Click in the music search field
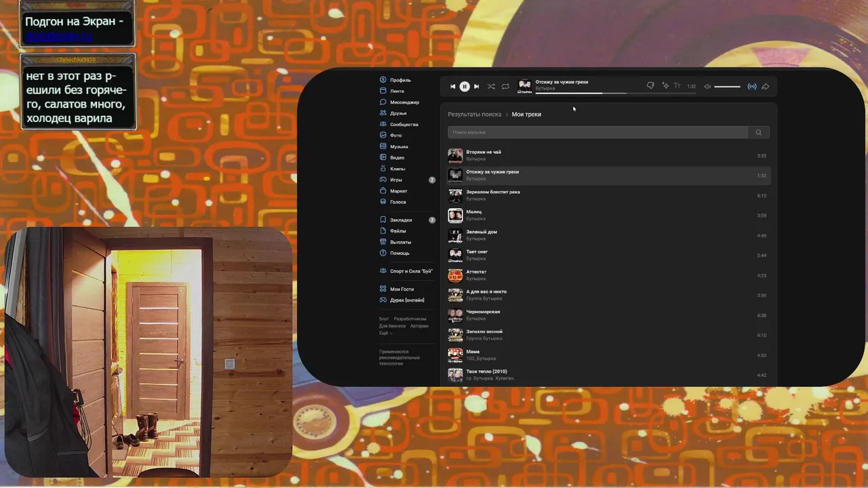 [597, 132]
